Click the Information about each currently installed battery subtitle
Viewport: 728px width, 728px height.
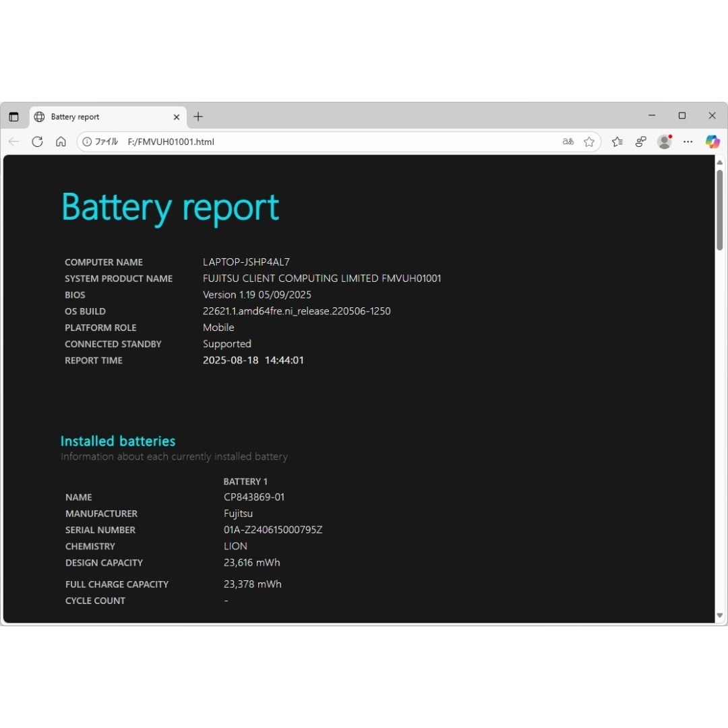coord(174,457)
